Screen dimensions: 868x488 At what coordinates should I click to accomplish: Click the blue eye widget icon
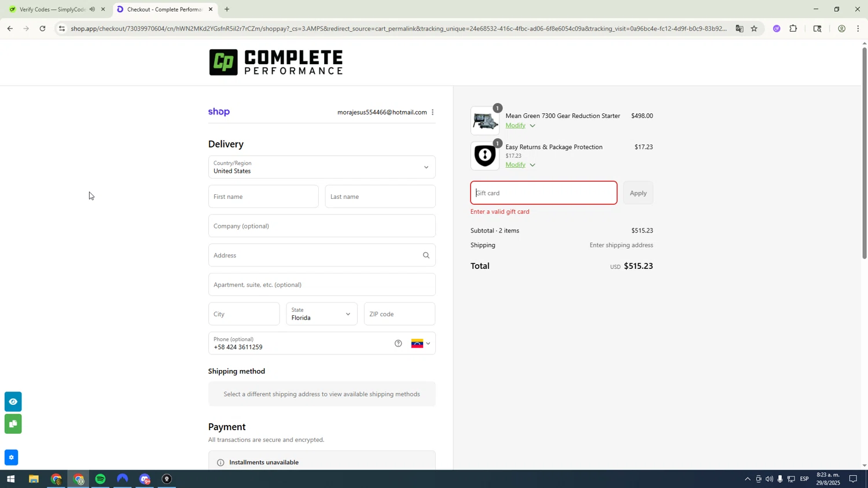tap(13, 401)
